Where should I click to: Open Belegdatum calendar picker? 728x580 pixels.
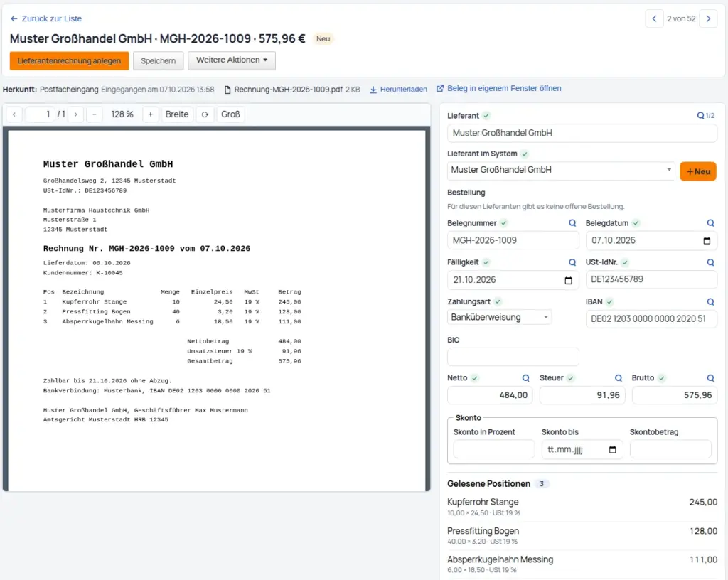pos(707,240)
